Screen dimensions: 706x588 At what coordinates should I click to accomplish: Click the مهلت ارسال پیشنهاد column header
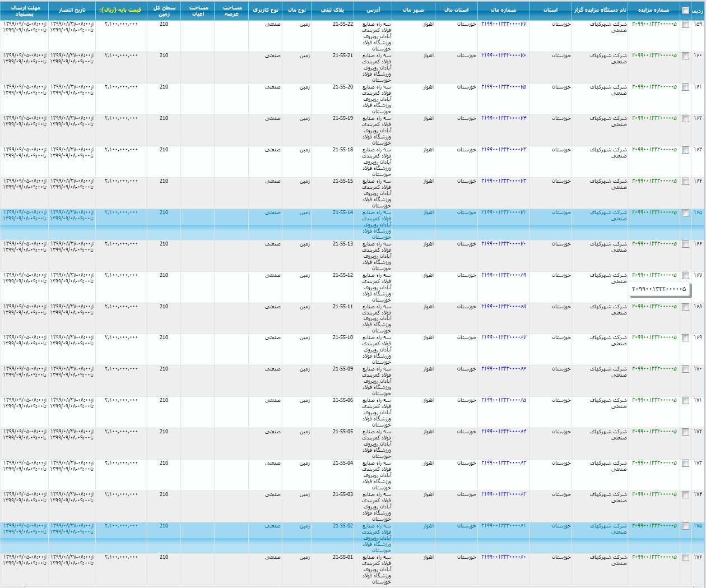[24, 10]
